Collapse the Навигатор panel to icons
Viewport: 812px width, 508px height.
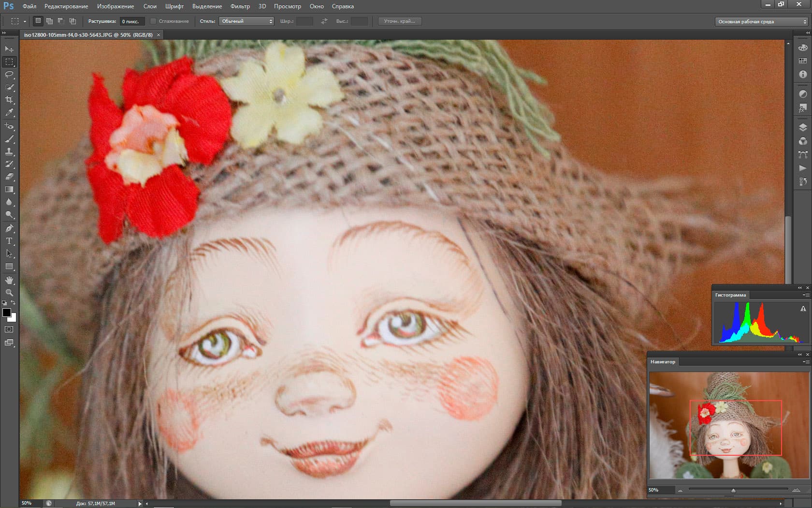799,354
